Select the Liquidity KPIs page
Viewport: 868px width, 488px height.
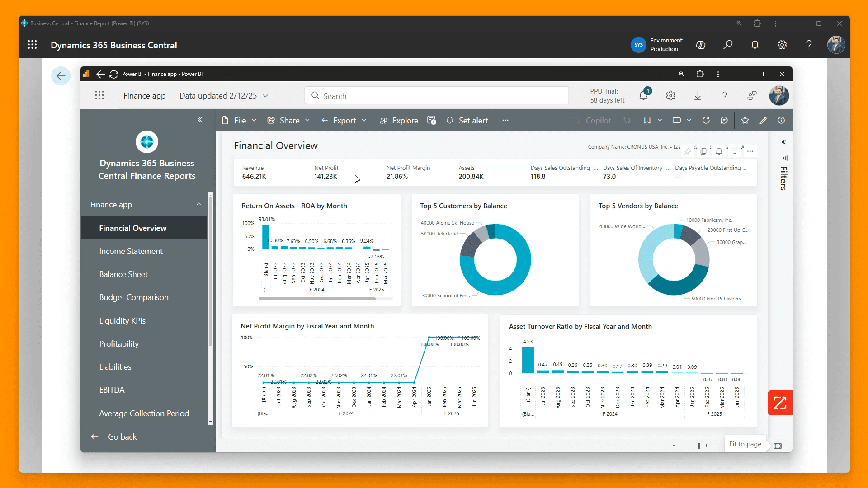[x=122, y=321]
